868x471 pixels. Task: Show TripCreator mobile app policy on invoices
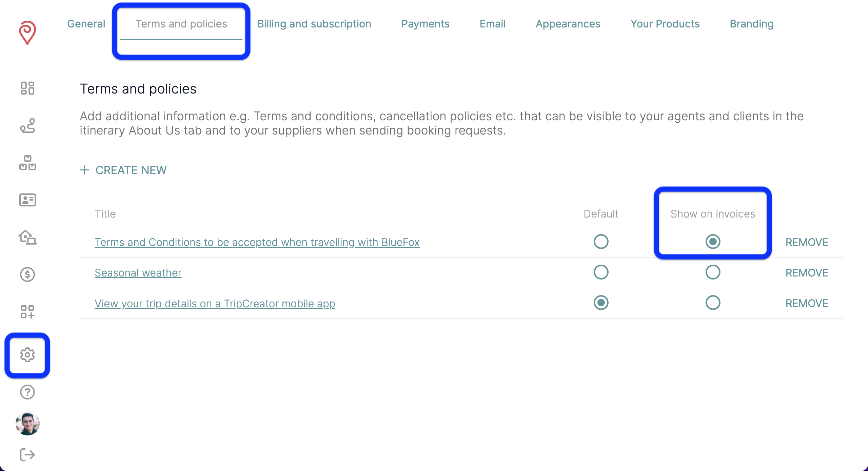[713, 303]
